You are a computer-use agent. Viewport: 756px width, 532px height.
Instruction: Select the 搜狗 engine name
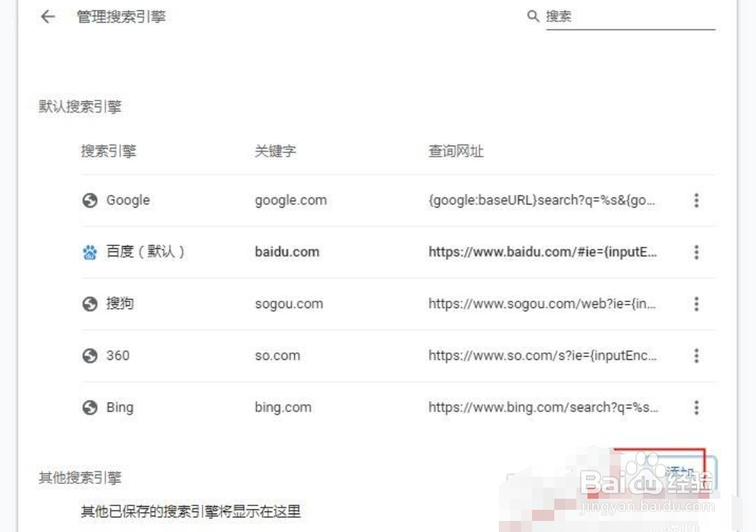[120, 304]
